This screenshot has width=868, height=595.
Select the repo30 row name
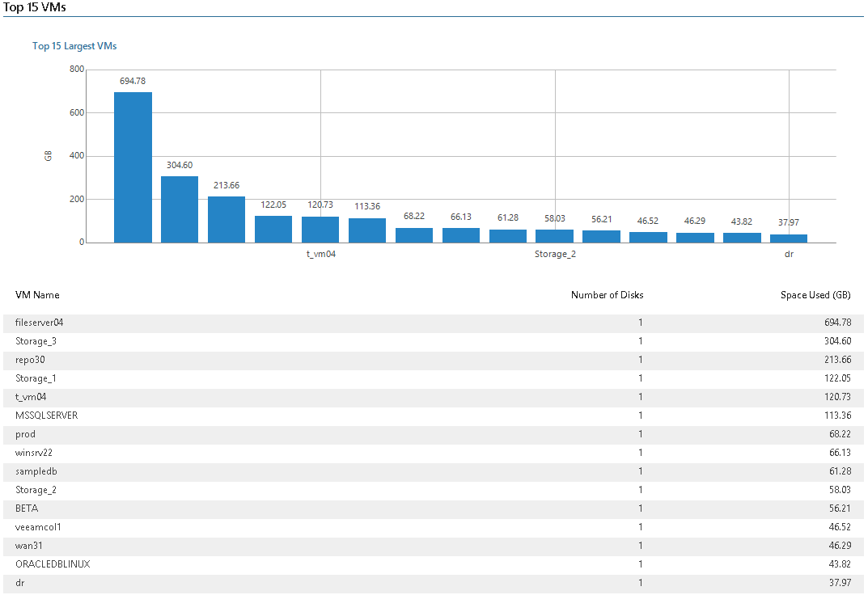pyautogui.click(x=30, y=360)
